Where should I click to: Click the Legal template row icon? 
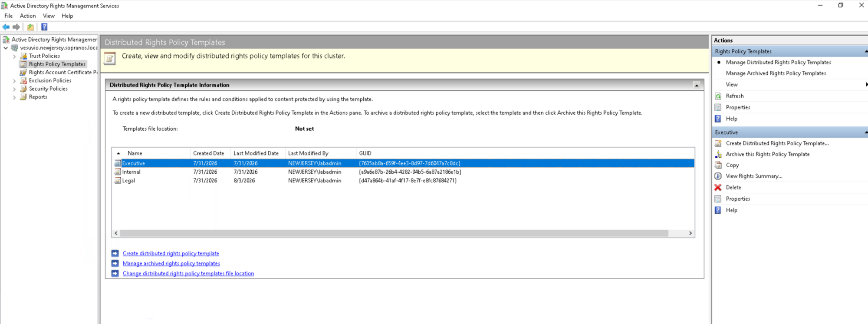click(118, 181)
